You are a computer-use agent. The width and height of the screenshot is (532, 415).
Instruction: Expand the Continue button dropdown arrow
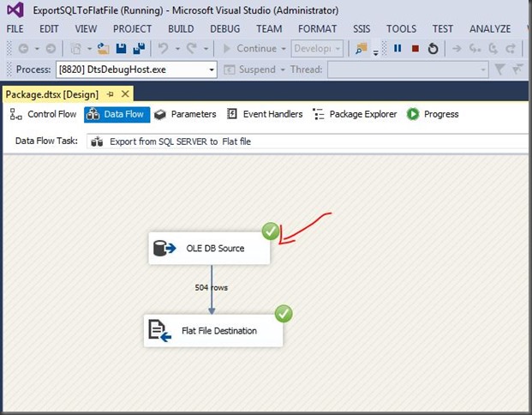(x=284, y=49)
